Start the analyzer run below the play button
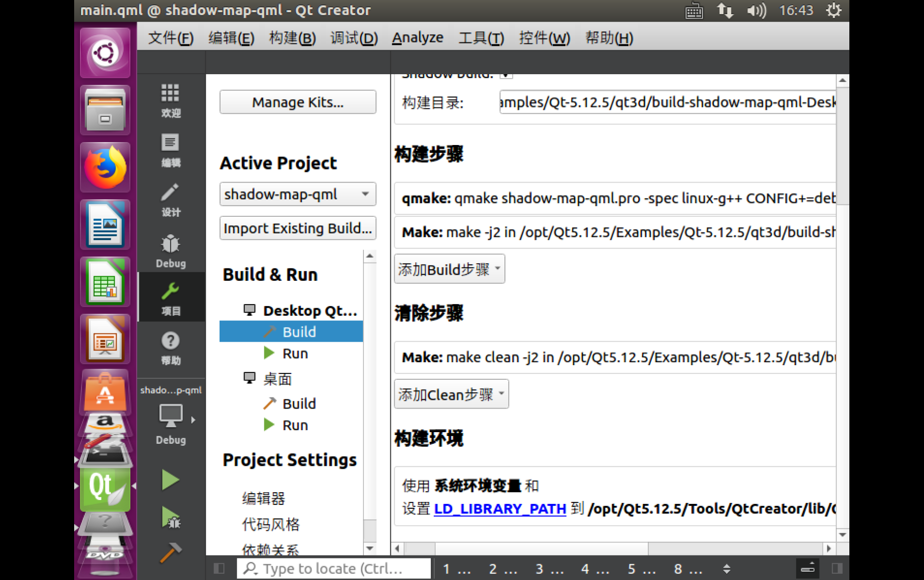The image size is (924, 580). point(170,518)
